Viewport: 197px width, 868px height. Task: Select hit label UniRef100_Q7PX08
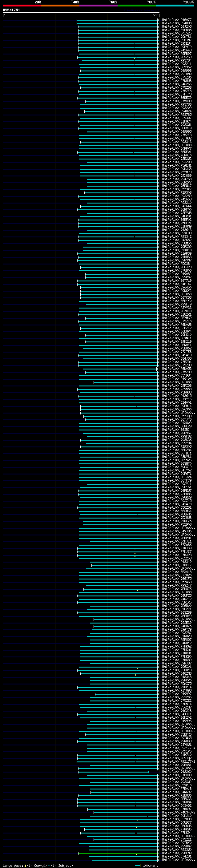[177, 775]
